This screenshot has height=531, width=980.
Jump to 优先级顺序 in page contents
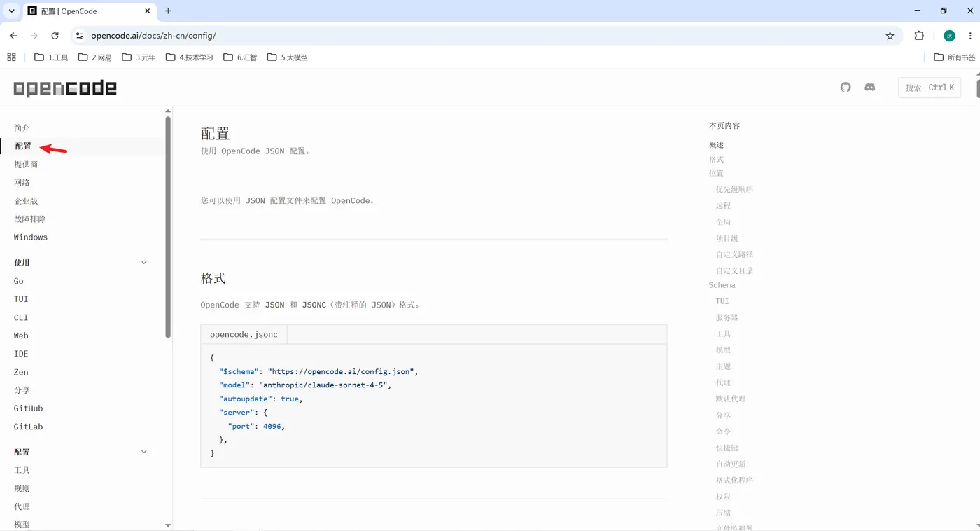[x=735, y=189]
